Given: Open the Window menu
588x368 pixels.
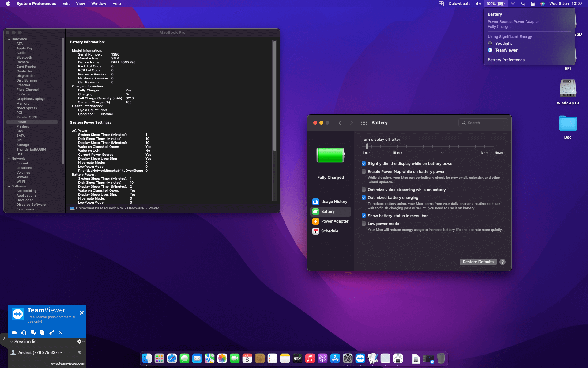Looking at the screenshot, I should (98, 3).
